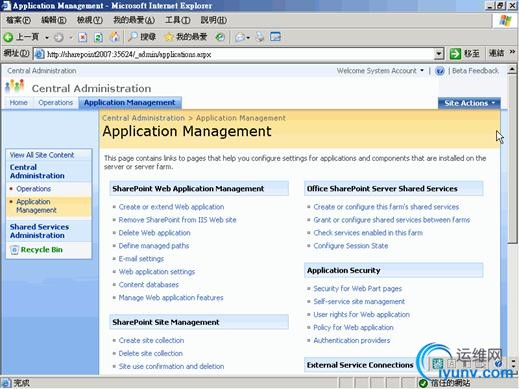The height and width of the screenshot is (389, 519).
Task: Switch to the Home tab
Action: [19, 103]
